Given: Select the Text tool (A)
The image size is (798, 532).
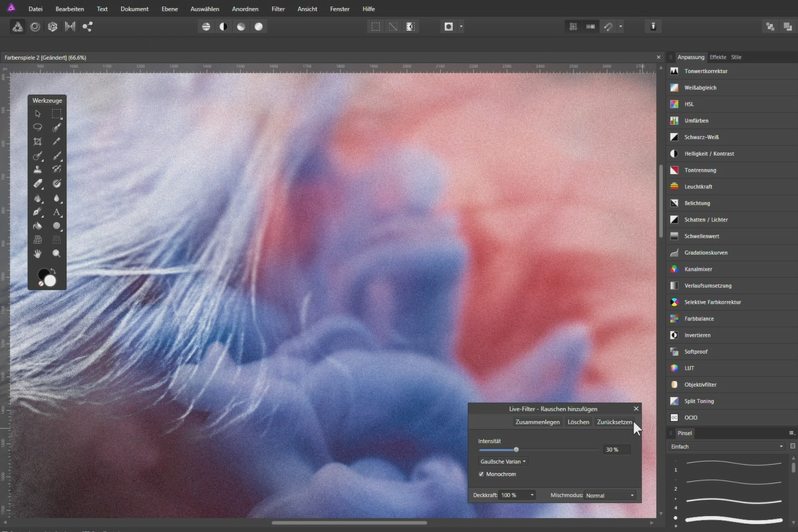Looking at the screenshot, I should pyautogui.click(x=57, y=211).
